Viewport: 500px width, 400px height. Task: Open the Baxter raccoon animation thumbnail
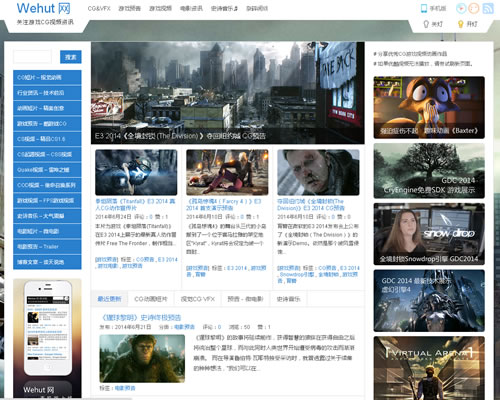pos(429,107)
